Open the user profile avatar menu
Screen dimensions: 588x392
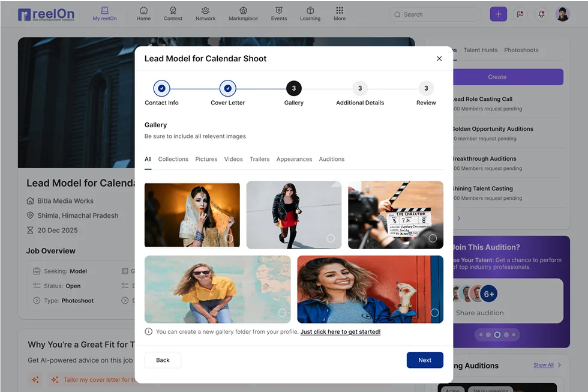click(x=562, y=14)
